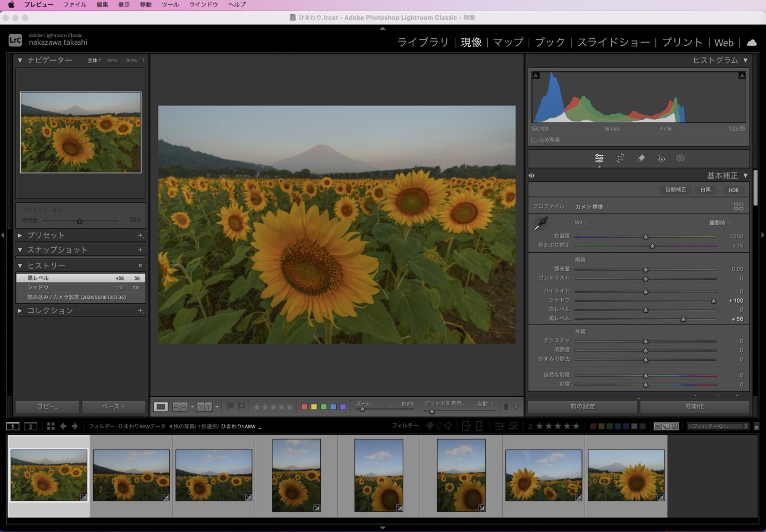This screenshot has width=766, height=532.
Task: Click the 初期化 button
Action: 695,406
